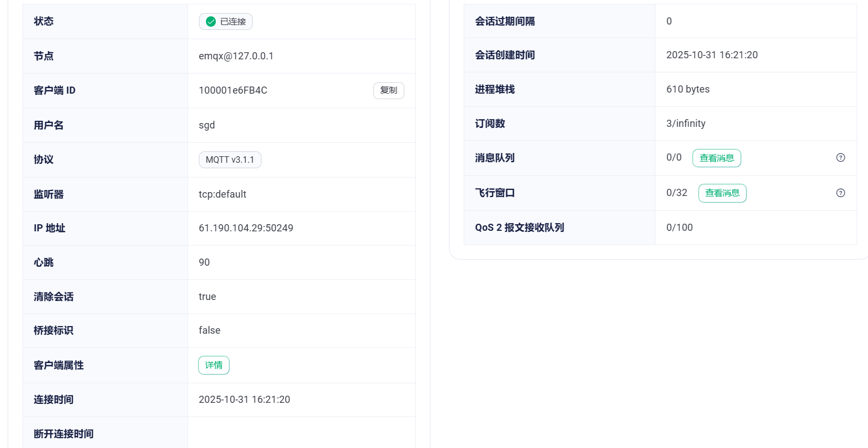Click the green check icon in 已连接 badge
Image resolution: width=868 pixels, height=448 pixels.
tap(211, 22)
